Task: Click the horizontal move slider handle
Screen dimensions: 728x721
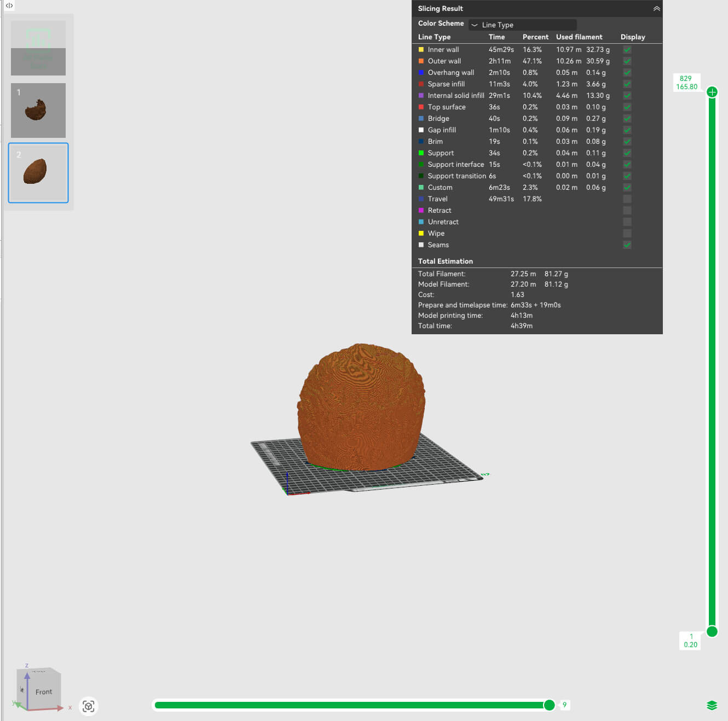Action: pos(549,705)
